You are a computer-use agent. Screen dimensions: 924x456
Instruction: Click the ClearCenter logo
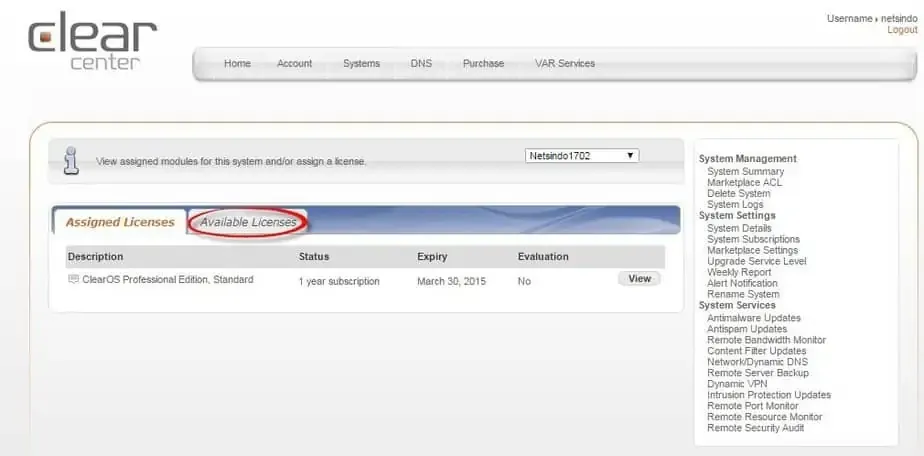tap(92, 42)
